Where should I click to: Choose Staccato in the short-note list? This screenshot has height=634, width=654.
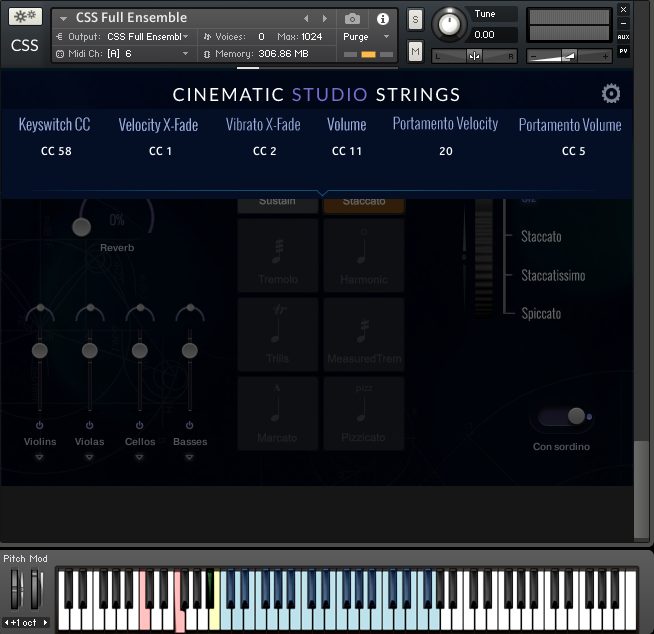click(x=541, y=237)
